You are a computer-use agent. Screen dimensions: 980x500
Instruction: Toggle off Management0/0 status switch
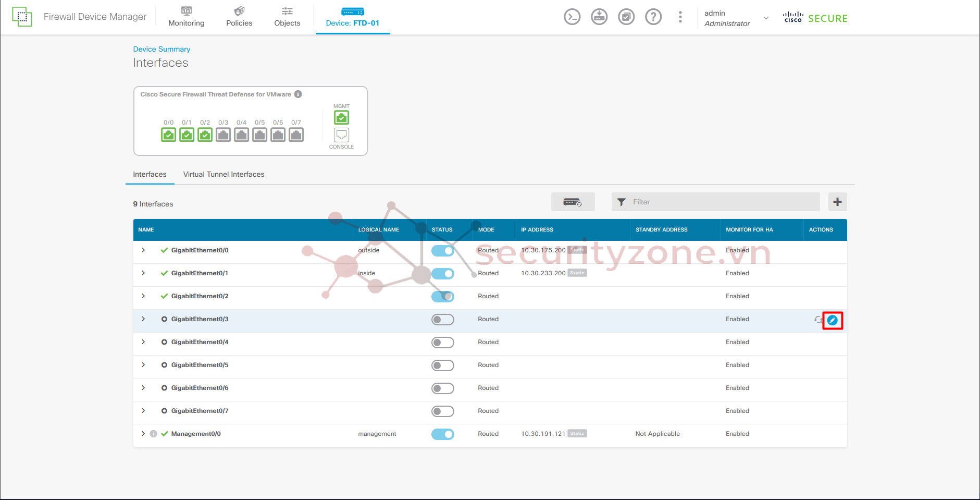442,434
